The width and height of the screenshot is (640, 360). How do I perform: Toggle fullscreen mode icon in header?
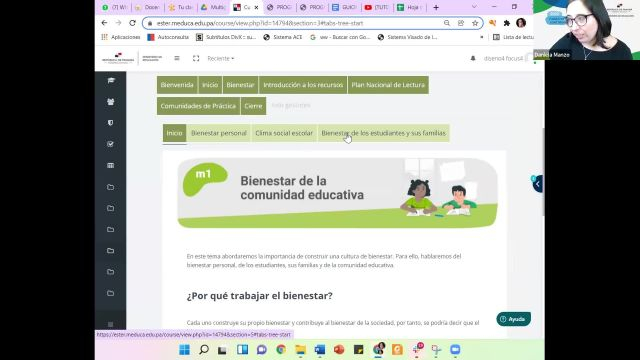pyautogui.click(x=196, y=58)
